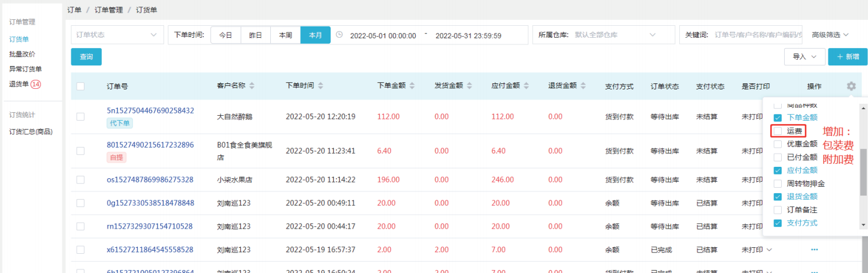Select the 本月 time filter
868x273 pixels.
(x=316, y=35)
